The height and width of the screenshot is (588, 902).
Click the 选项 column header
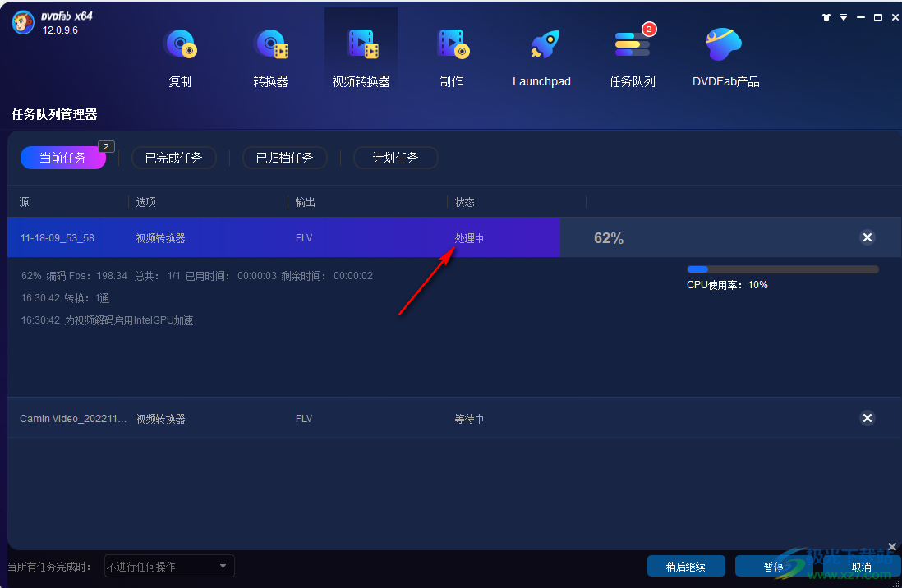click(146, 202)
